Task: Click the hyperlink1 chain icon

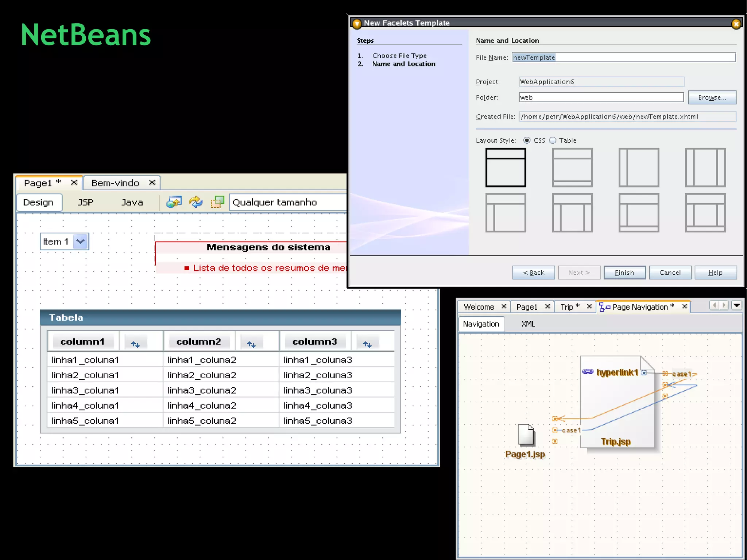Action: (x=588, y=372)
